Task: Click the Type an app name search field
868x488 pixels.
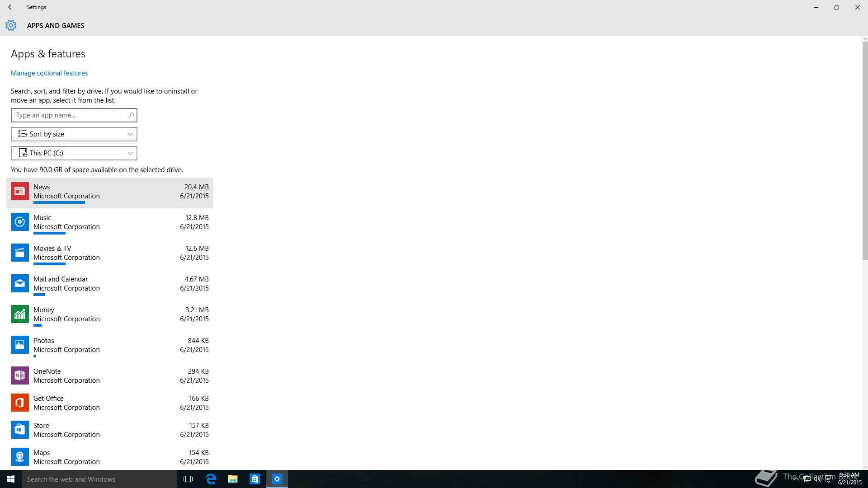Action: pos(74,115)
